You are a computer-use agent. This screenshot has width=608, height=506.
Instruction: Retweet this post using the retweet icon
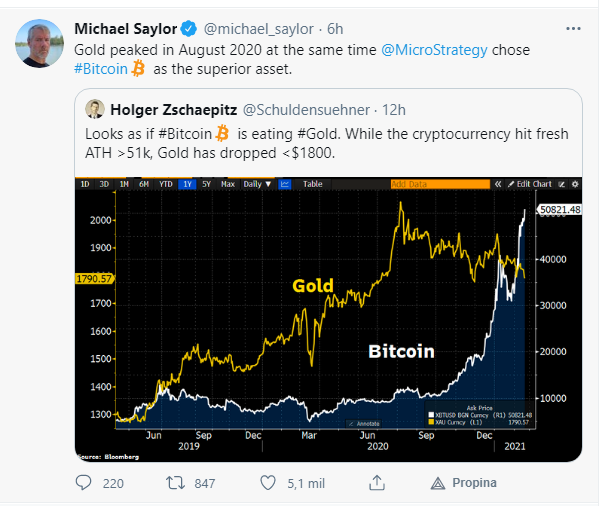point(175,483)
